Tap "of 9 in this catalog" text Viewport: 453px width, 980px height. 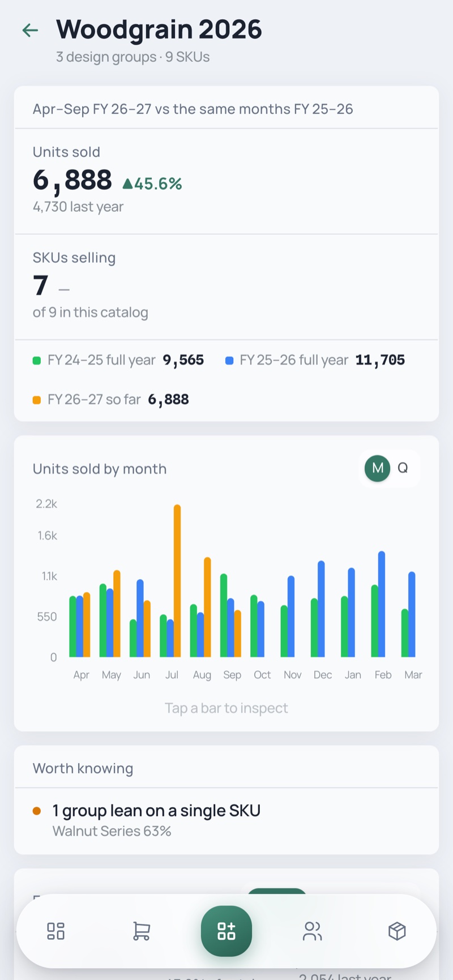[x=91, y=313]
